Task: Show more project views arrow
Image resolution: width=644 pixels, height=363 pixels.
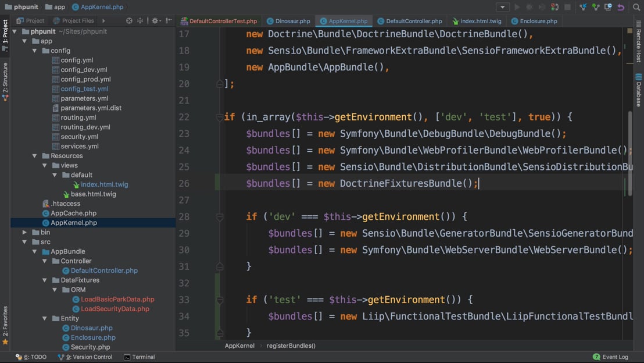Action: click(103, 20)
